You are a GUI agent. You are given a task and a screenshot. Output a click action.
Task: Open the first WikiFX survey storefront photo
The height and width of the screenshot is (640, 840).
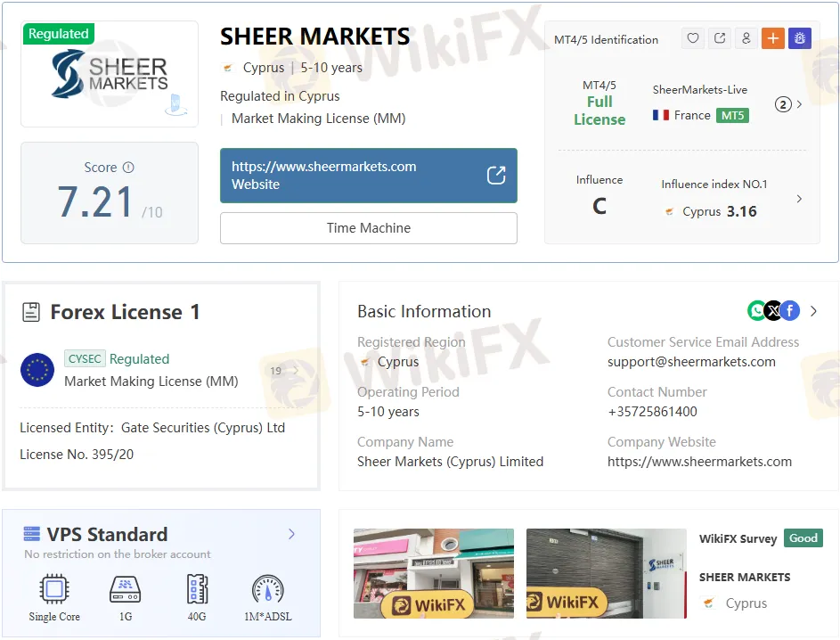coord(434,574)
